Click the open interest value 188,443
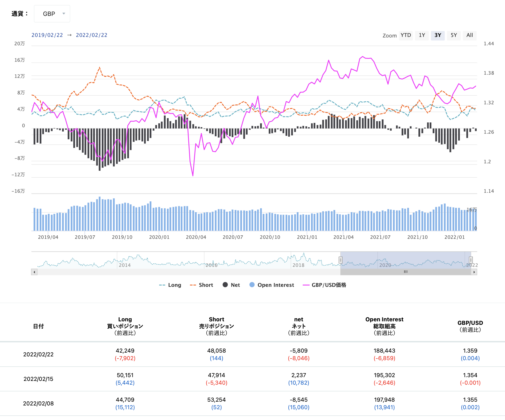Screen dimensions: 505x420 384,351
